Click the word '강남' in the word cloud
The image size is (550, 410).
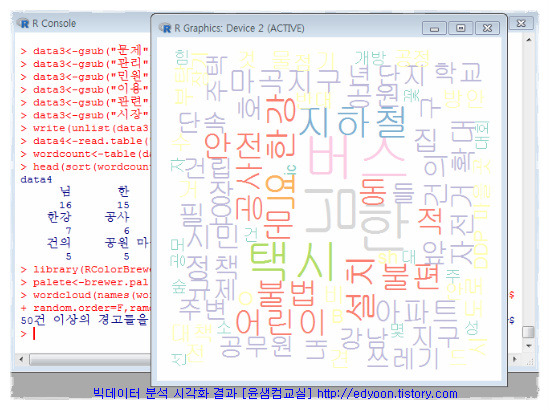click(x=363, y=337)
